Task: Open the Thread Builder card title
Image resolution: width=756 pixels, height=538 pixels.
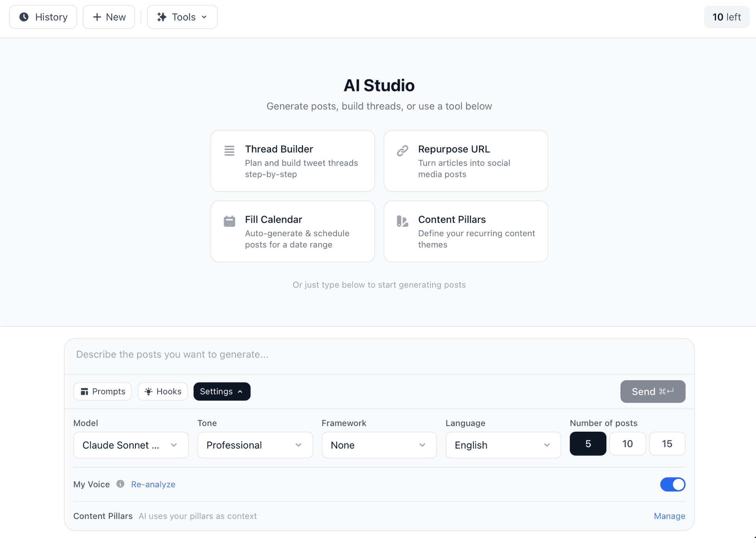Action: click(279, 149)
